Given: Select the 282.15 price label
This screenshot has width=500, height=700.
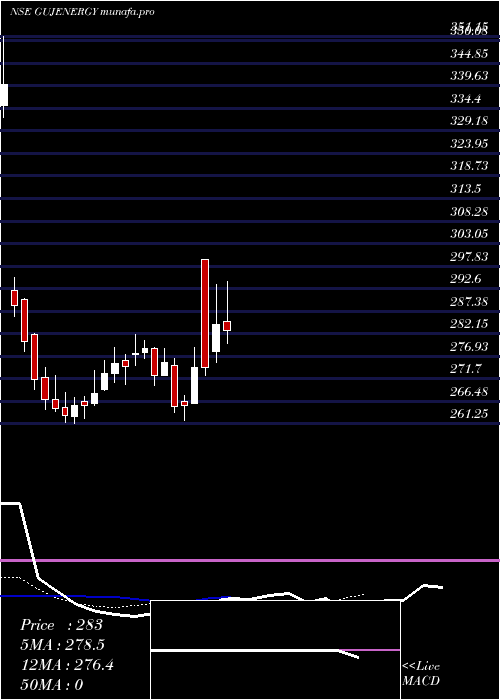Looking at the screenshot, I should coord(469,324).
